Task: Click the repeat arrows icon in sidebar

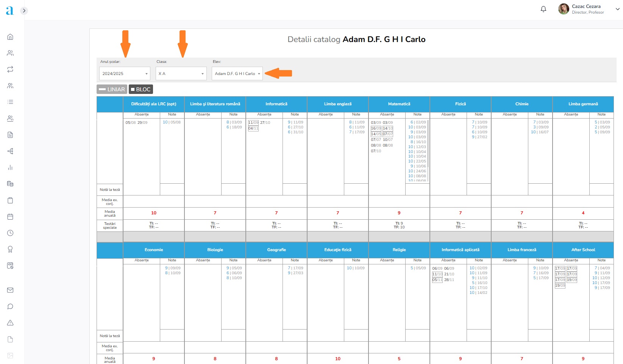Action: [10, 69]
